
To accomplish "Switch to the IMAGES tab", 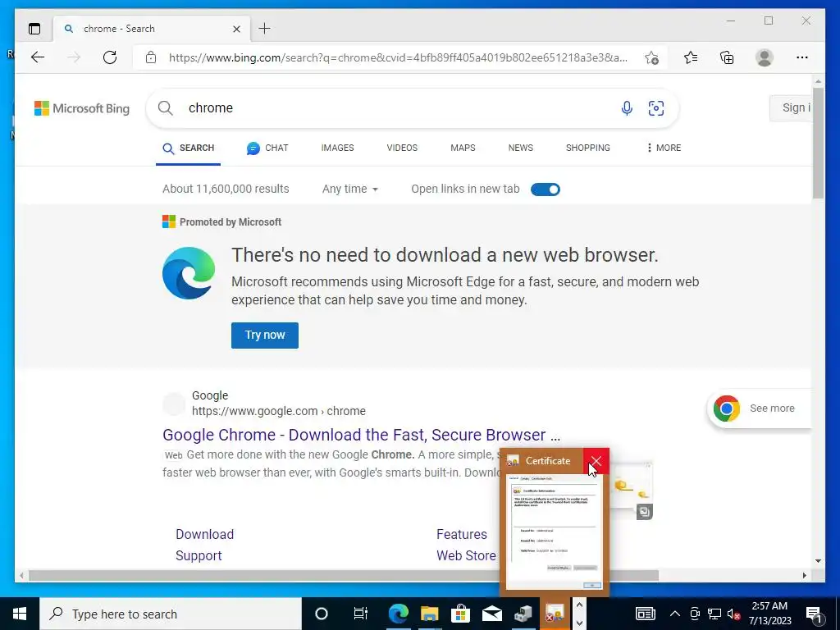I will 337,148.
